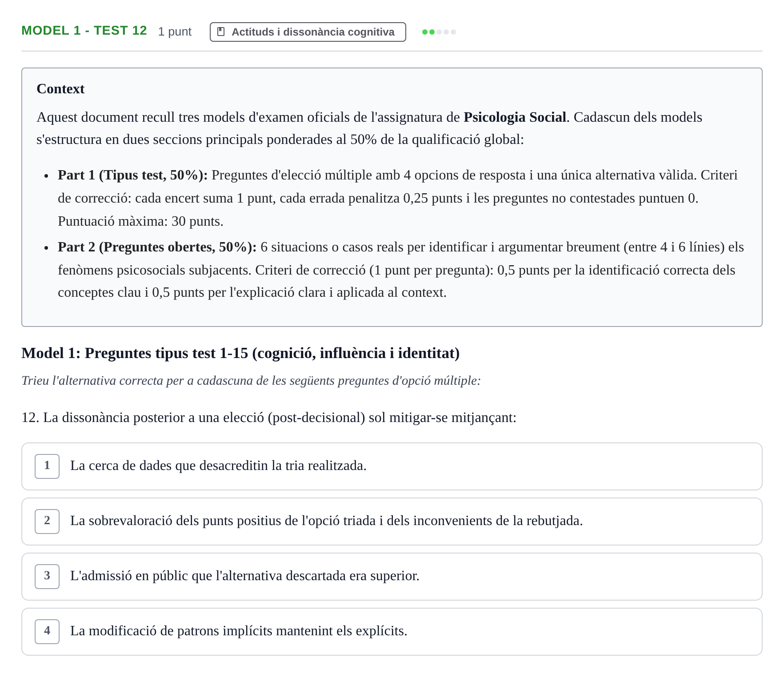Screen dimensions: 784x677
Task: Open the Actituds i dissonància cognitiva tag
Action: (x=308, y=32)
